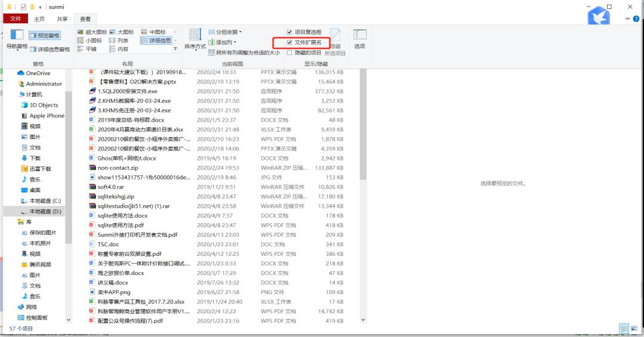The width and height of the screenshot is (644, 337).
Task: Select the 小图标 layout option
Action: [89, 41]
